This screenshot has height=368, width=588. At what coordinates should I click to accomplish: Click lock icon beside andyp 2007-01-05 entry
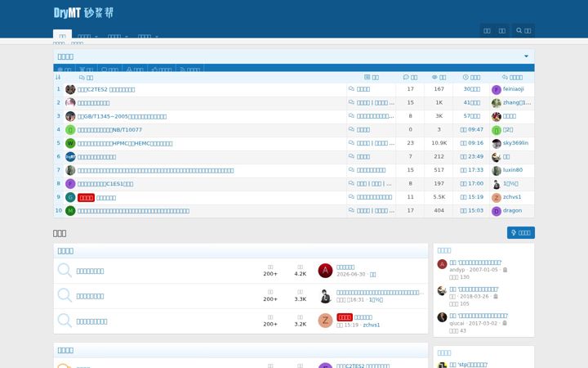click(x=505, y=270)
